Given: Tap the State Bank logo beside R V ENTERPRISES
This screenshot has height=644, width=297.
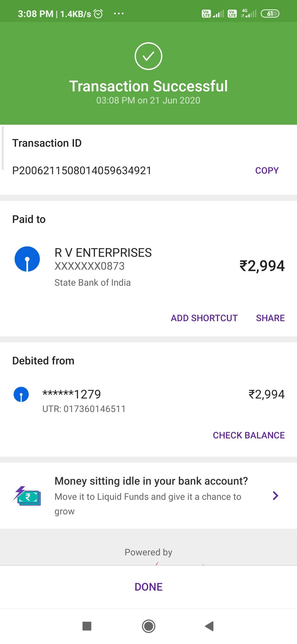Looking at the screenshot, I should pos(27,259).
